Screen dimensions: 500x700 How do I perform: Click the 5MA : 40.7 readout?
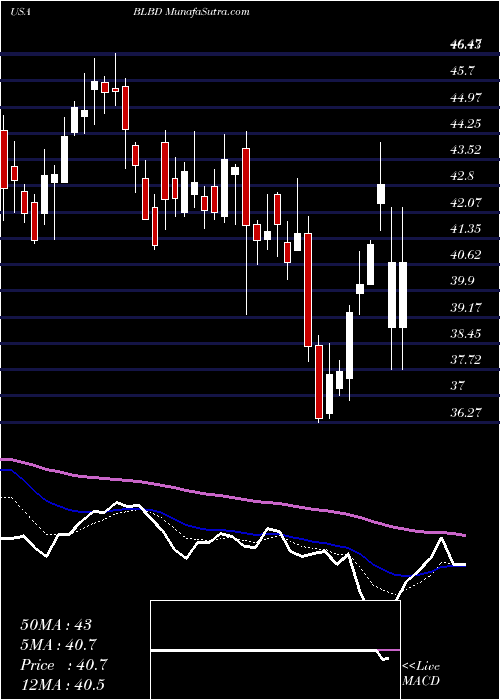pyautogui.click(x=58, y=645)
